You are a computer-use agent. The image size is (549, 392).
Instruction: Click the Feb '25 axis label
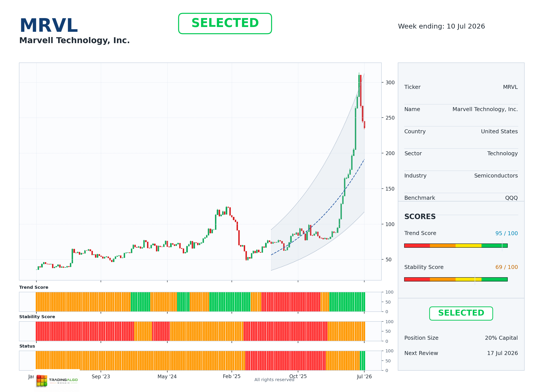232,377
